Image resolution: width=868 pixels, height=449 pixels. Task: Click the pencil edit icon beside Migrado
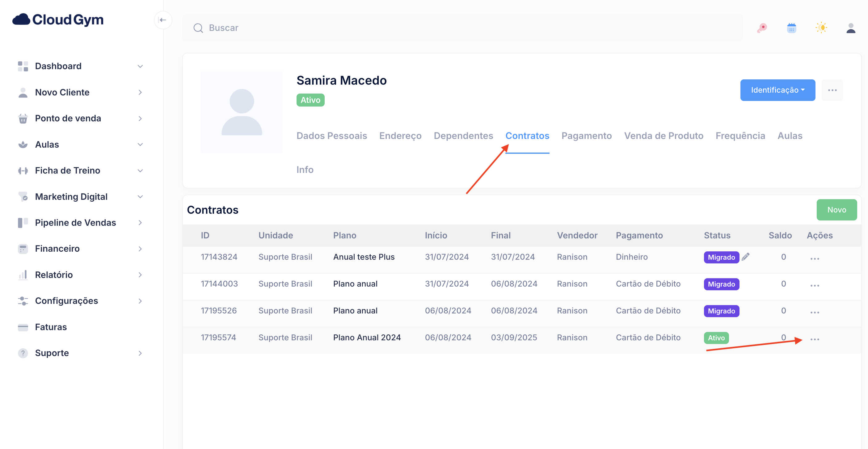pos(745,257)
